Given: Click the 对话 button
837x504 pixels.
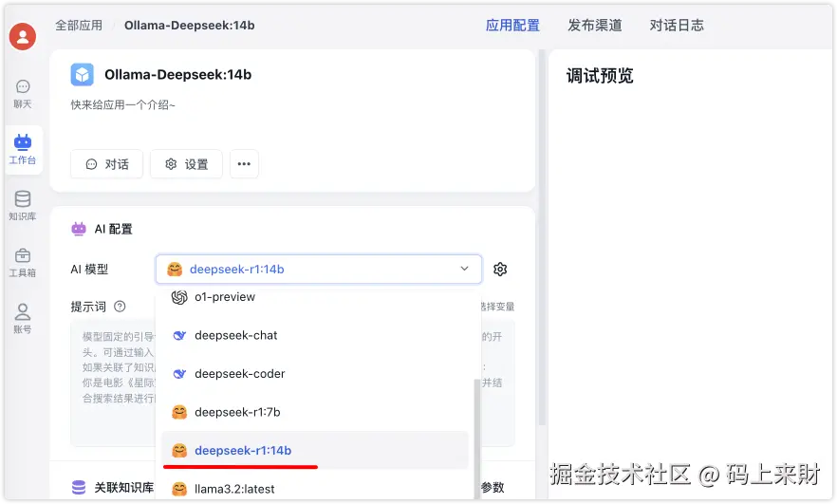Looking at the screenshot, I should 106,164.
